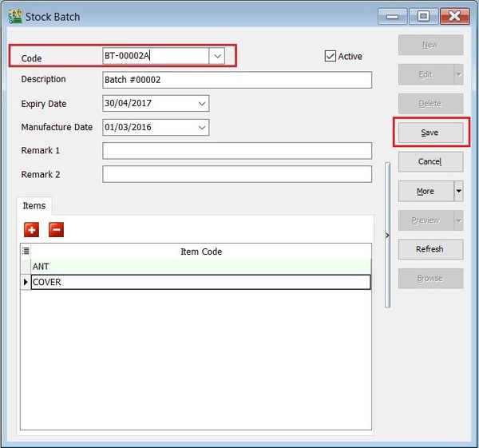Collapse the side button panel splitter arrow
Viewport: 479px width, 448px height.
coord(388,235)
